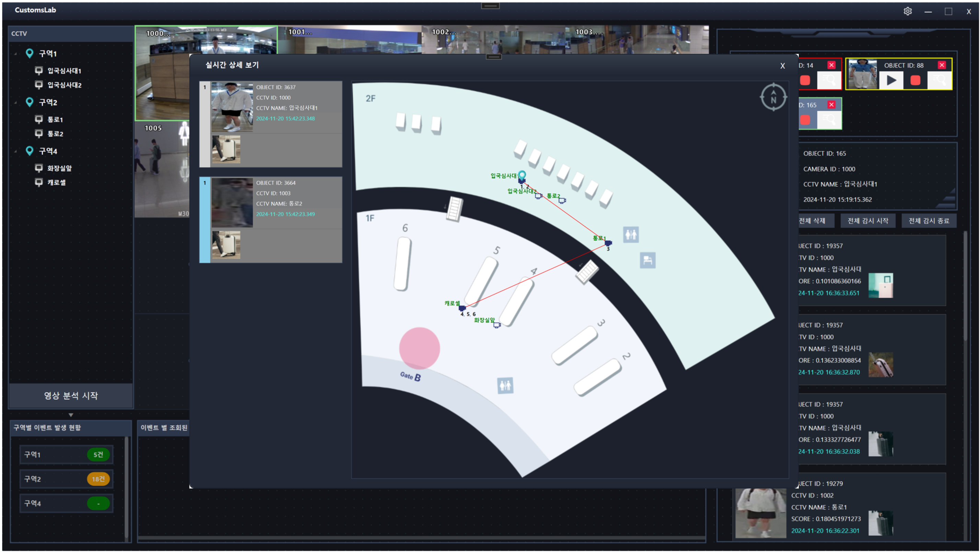The image size is (980, 552).
Task: Click the 구역별 이벤트 발생 현황 panel scrollbar
Action: point(126,488)
